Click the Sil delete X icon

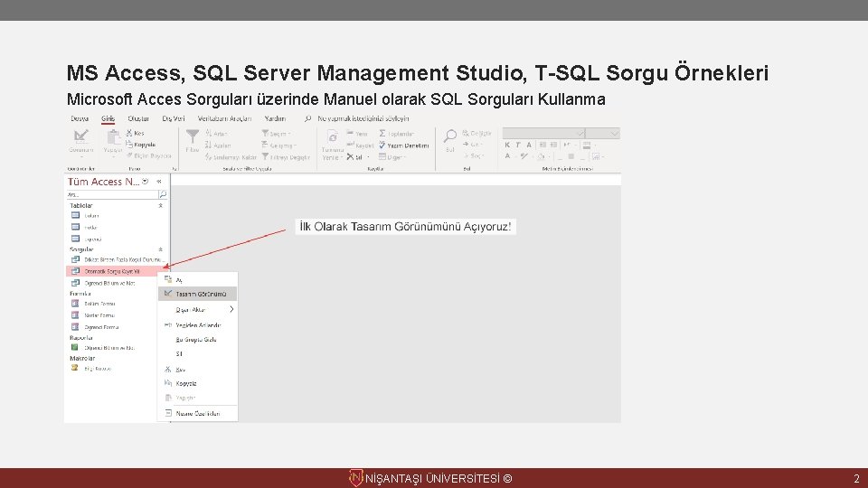pyautogui.click(x=350, y=157)
